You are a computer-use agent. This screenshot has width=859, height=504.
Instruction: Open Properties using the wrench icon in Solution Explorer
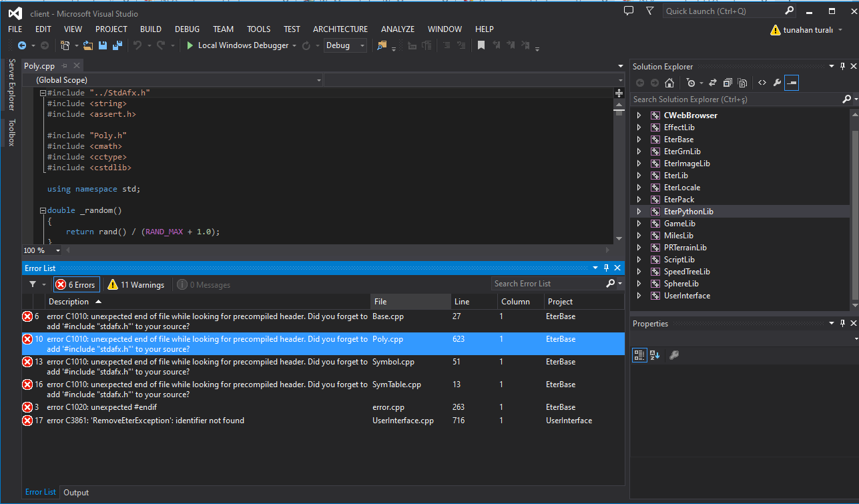point(777,83)
